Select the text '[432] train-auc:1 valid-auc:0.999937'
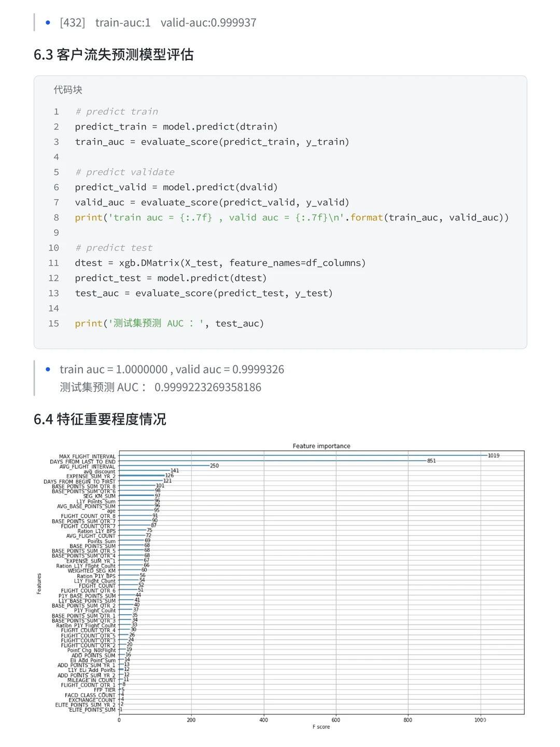Viewport: 560px width, 747px height. coord(158,23)
